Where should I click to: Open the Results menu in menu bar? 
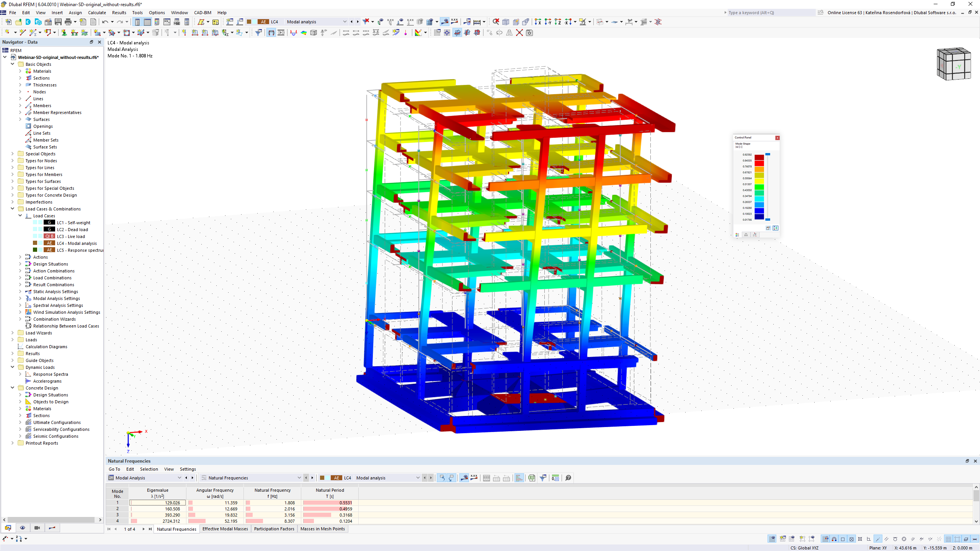click(118, 12)
